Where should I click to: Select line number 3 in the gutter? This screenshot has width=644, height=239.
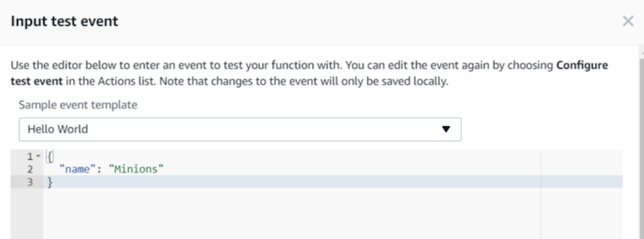click(30, 182)
